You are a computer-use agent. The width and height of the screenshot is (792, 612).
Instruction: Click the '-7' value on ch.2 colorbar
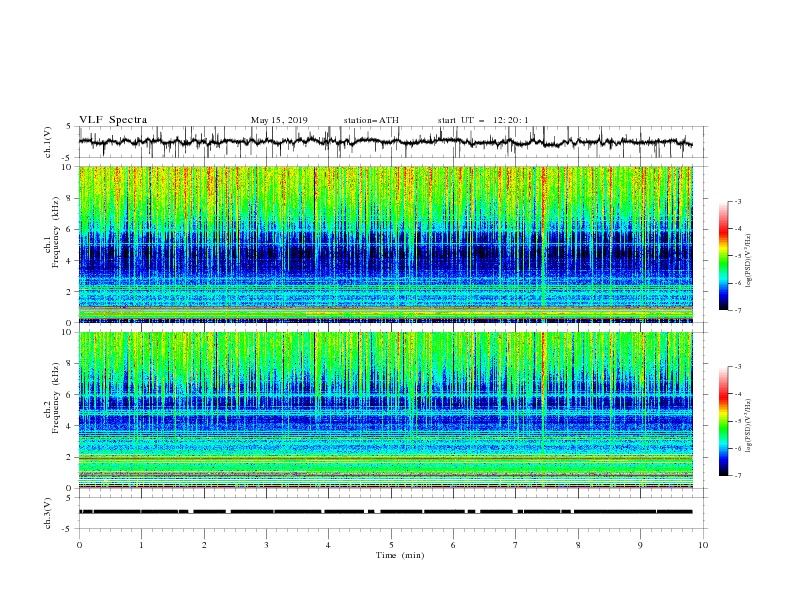point(737,476)
